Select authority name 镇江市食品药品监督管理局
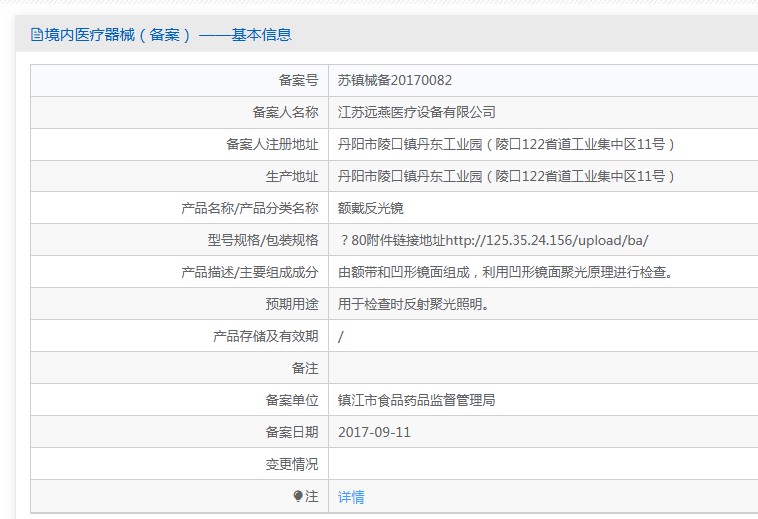The height and width of the screenshot is (519, 758). (x=417, y=400)
